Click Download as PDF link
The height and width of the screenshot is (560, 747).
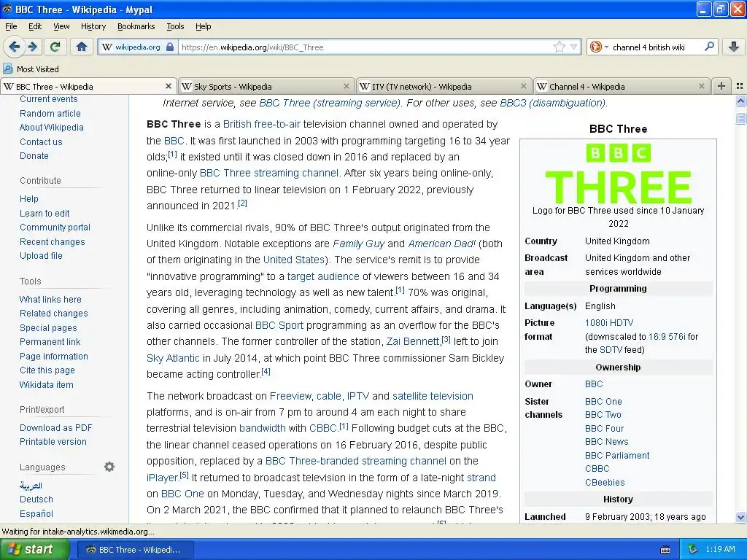(x=55, y=427)
